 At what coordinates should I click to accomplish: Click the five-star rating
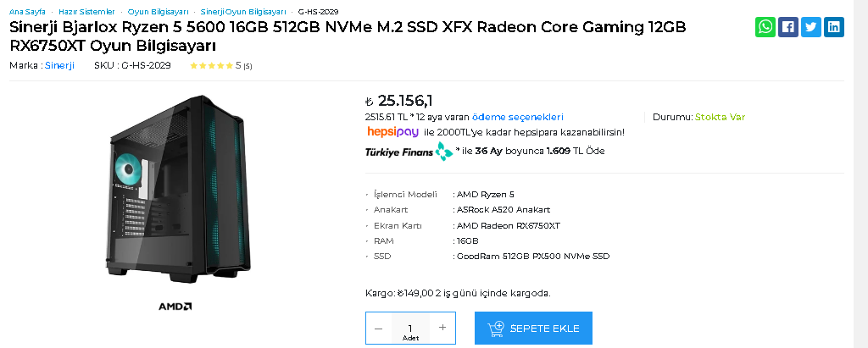pyautogui.click(x=211, y=65)
